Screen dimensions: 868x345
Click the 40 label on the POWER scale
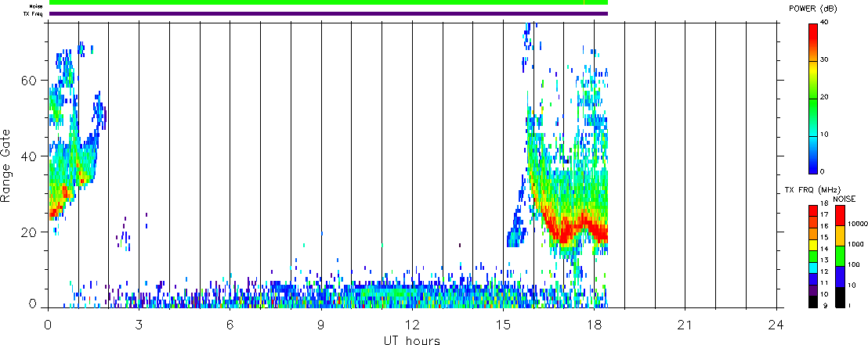(x=825, y=23)
